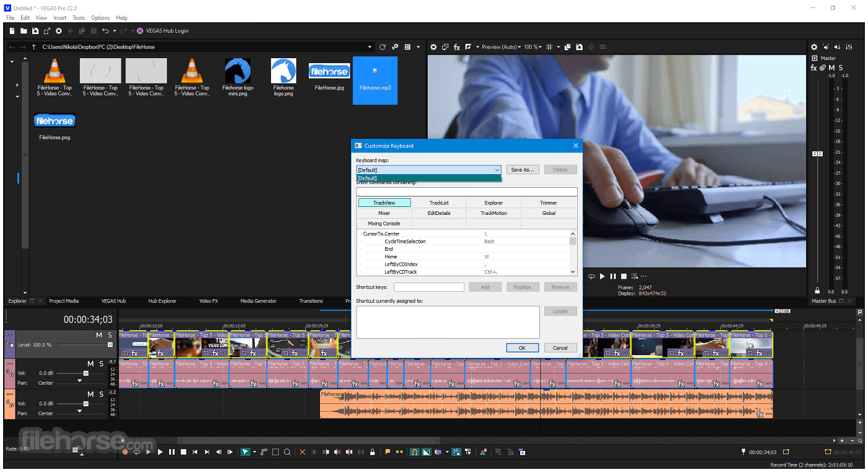Viewport: 868px width, 472px height.
Task: Click the video track Level slider handle
Action: tap(110, 344)
